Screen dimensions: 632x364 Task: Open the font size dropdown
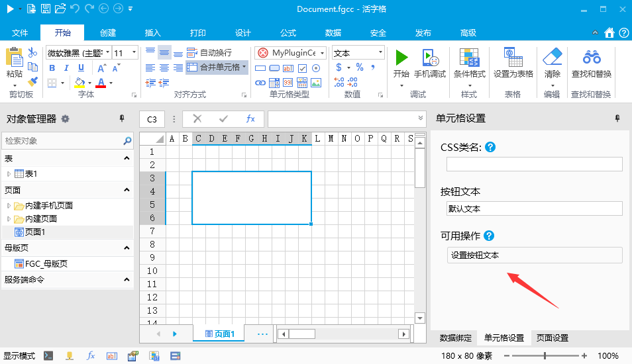[134, 53]
